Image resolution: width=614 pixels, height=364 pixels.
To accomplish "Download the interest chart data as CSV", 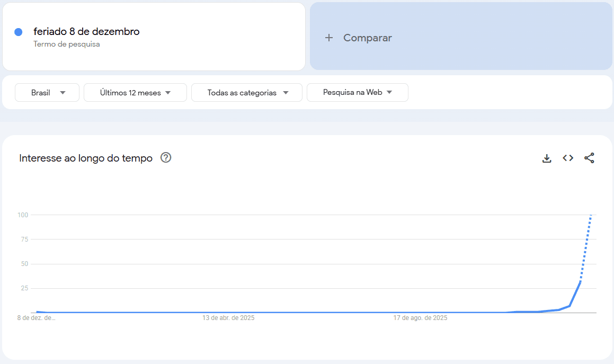I will pyautogui.click(x=547, y=158).
